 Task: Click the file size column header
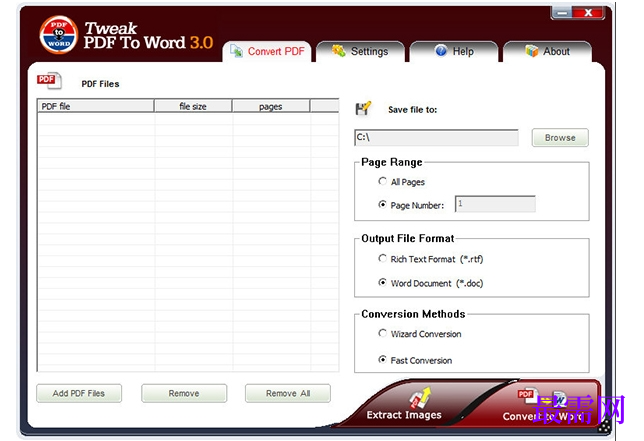coord(193,106)
